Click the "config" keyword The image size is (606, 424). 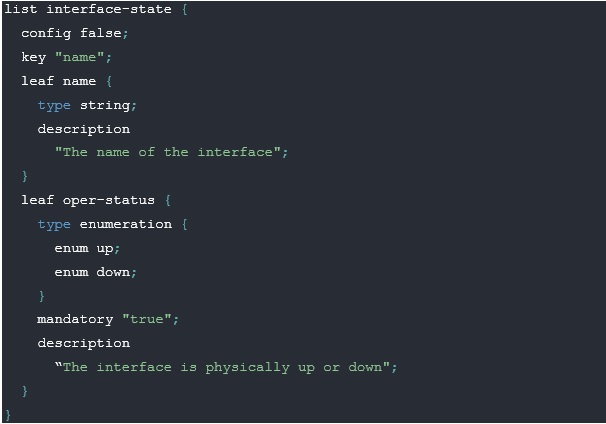click(x=46, y=33)
